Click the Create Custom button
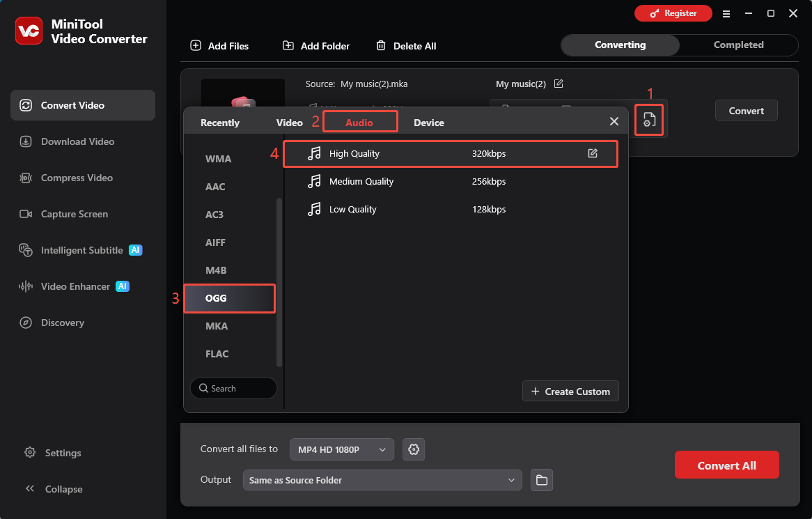The height and width of the screenshot is (519, 812). [570, 392]
